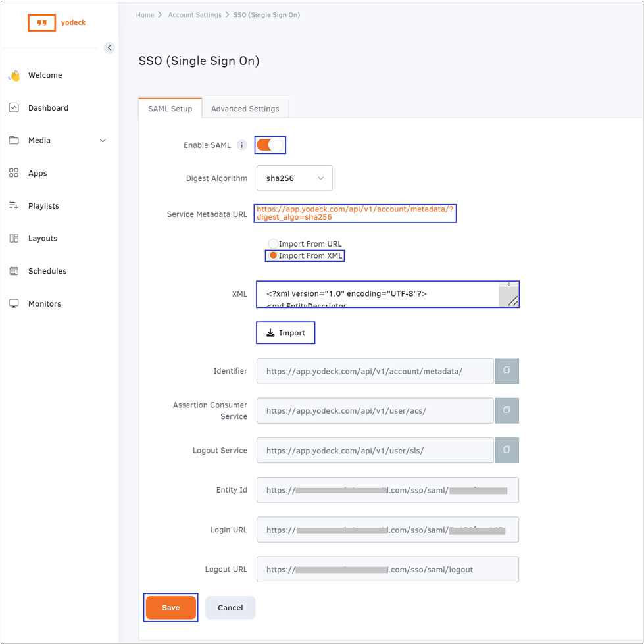Copy the Logout Service URL
The width and height of the screenshot is (644, 644).
(x=507, y=450)
